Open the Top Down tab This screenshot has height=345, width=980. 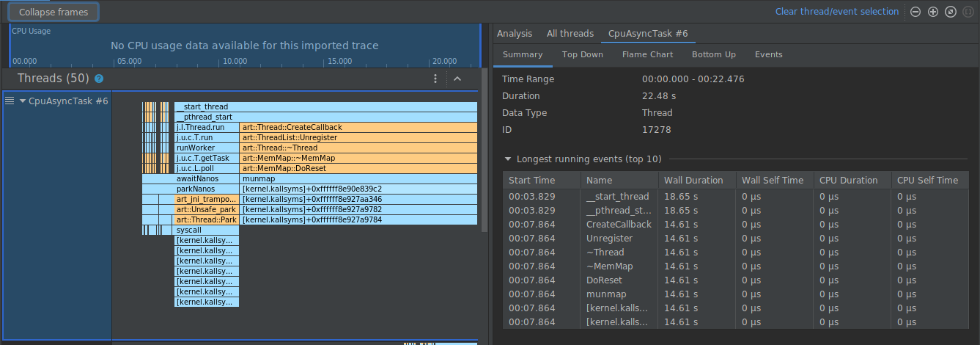(x=583, y=54)
